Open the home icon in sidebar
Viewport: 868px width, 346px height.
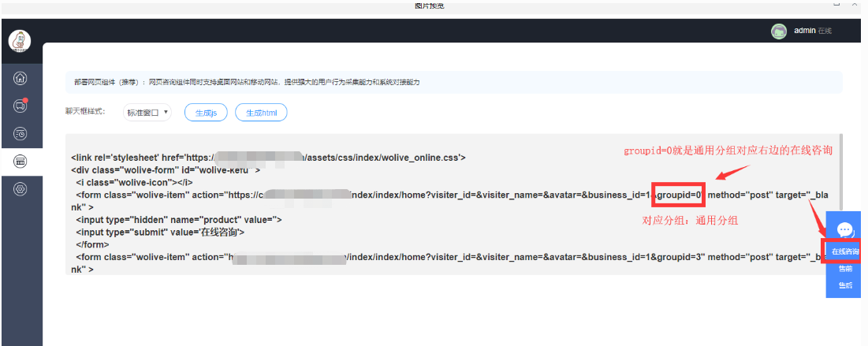tap(20, 78)
